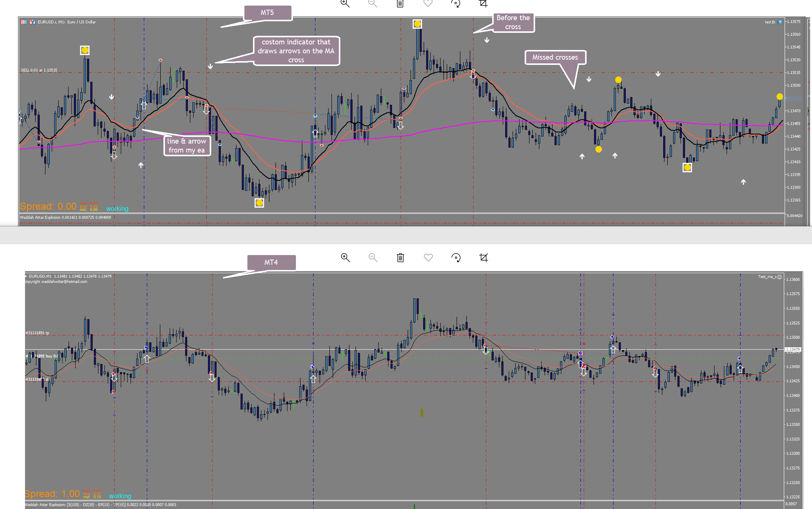812x509 pixels.
Task: Click 'Waddah Attar Explosion 0.001421' indicator label
Action: coord(65,217)
